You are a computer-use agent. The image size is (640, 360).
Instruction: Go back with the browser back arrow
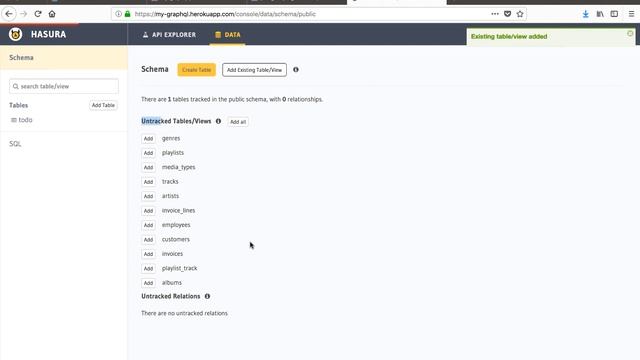tap(9, 14)
